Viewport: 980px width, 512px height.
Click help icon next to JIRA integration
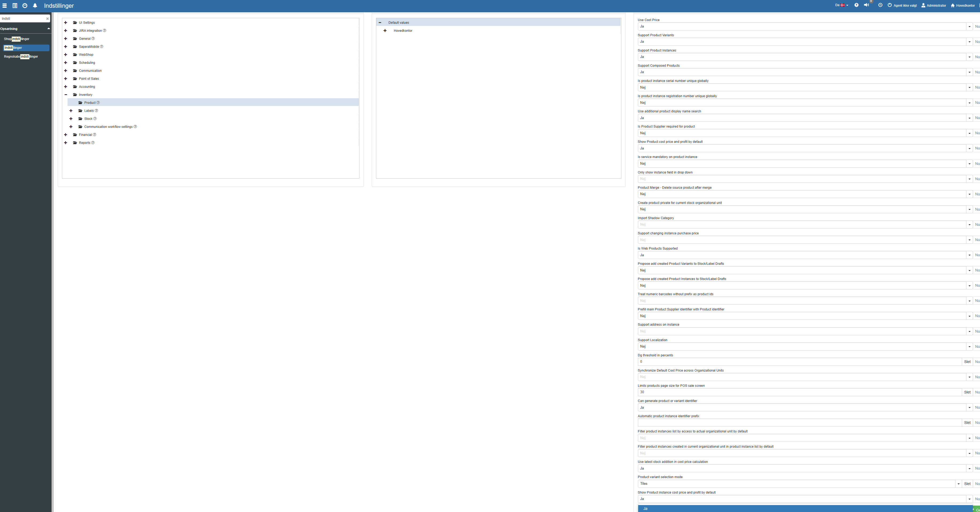[105, 31]
